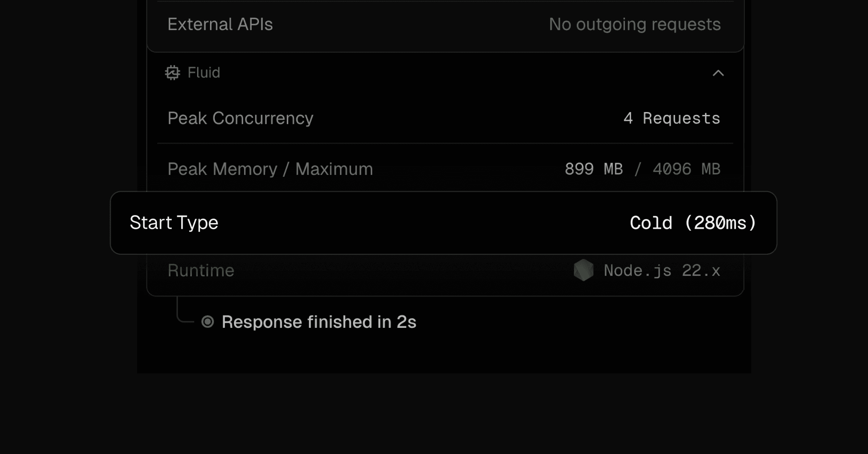Click the Start Type label text
This screenshot has height=454, width=868.
174,222
